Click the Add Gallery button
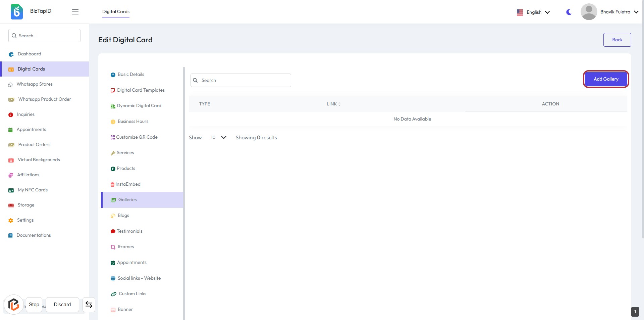The image size is (644, 320). pos(605,79)
